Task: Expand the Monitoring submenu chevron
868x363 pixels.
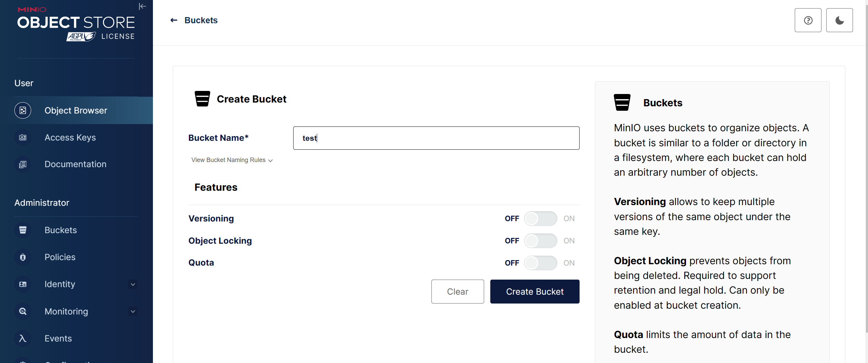Action: [133, 311]
